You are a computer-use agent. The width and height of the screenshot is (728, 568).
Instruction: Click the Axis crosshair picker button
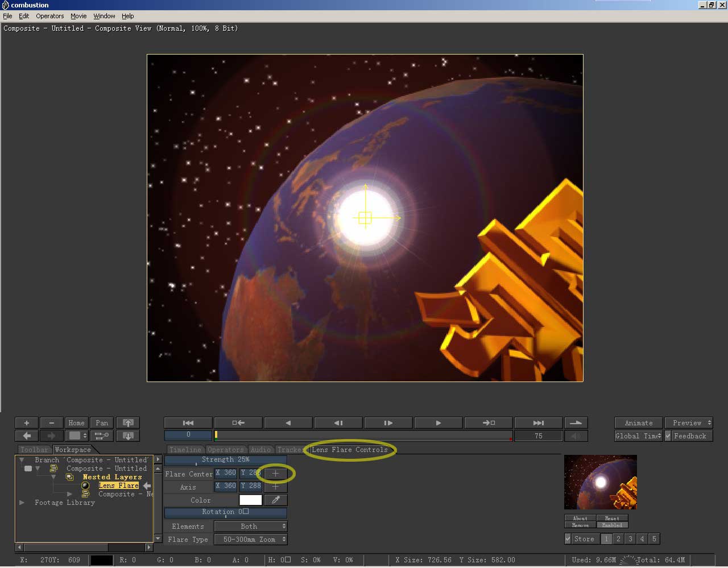[276, 487]
